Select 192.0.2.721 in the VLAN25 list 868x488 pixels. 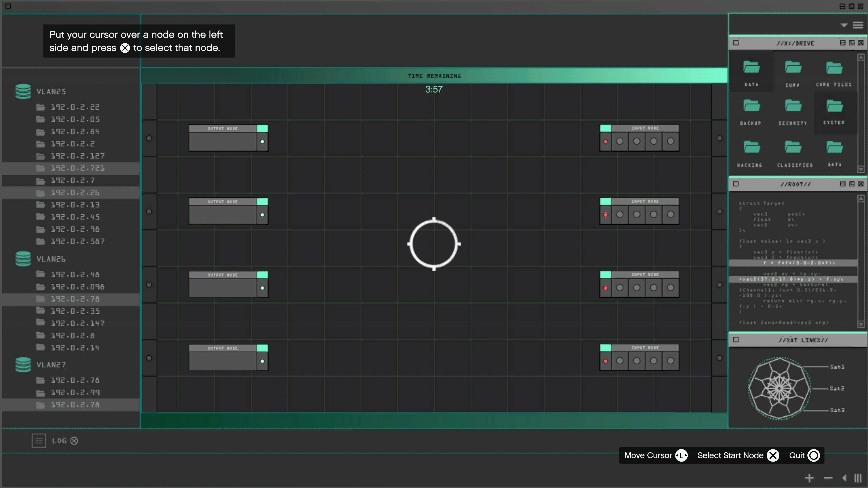click(78, 168)
